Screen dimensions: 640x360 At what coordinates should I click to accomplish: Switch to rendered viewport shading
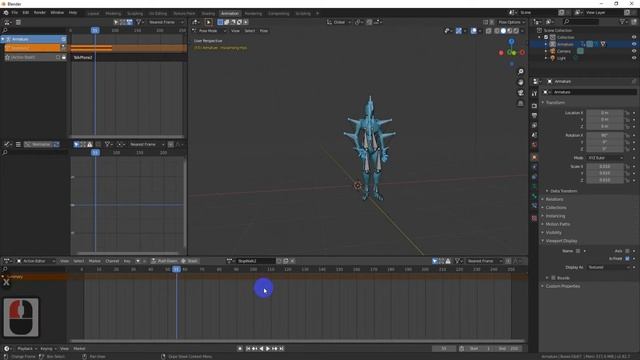pos(516,31)
